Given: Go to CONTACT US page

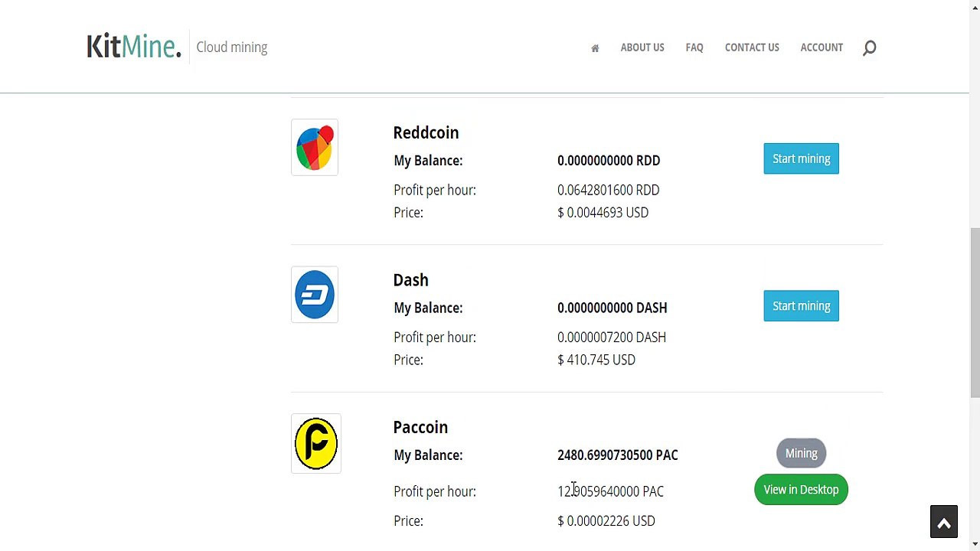Looking at the screenshot, I should click(x=752, y=47).
